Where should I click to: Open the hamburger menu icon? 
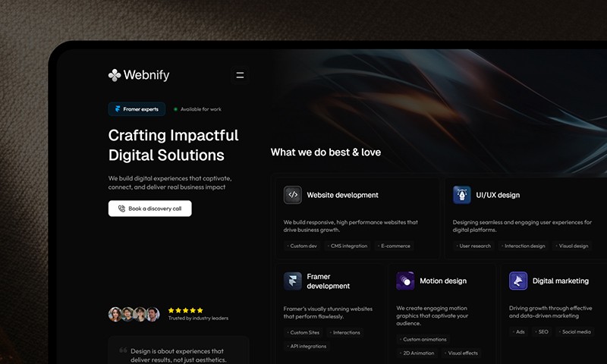coord(240,75)
